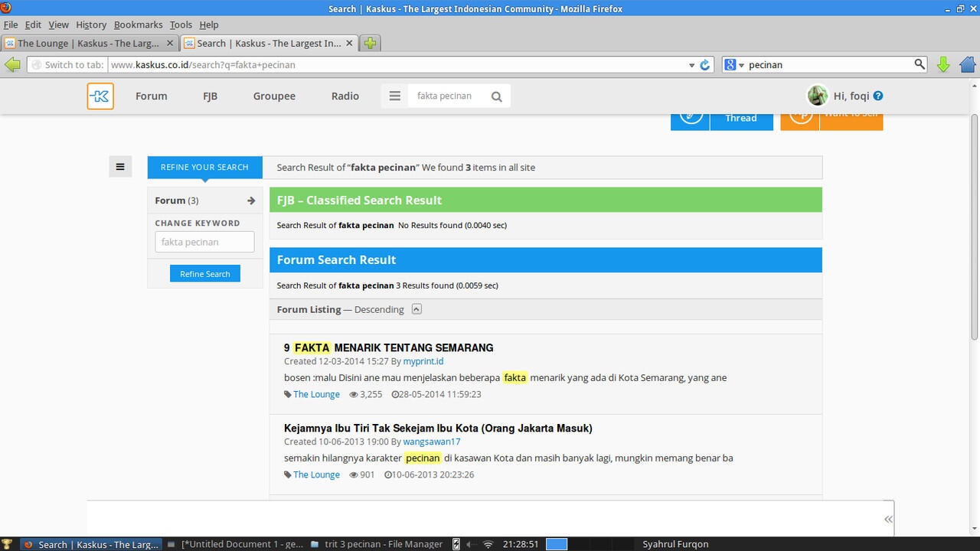Click the Firefox taskbar Search | Kaskus item
The image size is (980, 551).
pyautogui.click(x=90, y=544)
